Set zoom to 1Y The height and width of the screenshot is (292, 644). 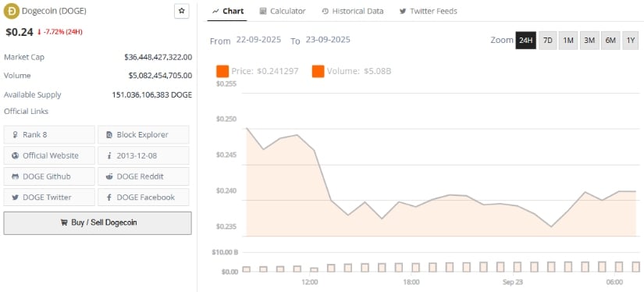pos(631,41)
